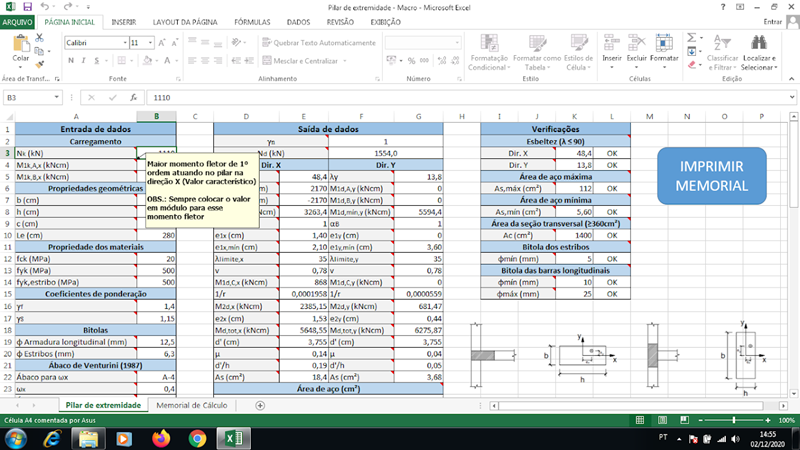
Task: Switch to Page Layout view icon
Action: 662,420
